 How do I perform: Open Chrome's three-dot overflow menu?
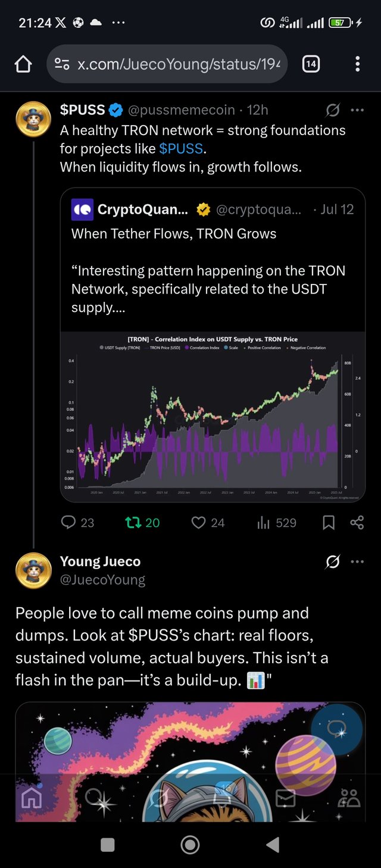coord(357,64)
